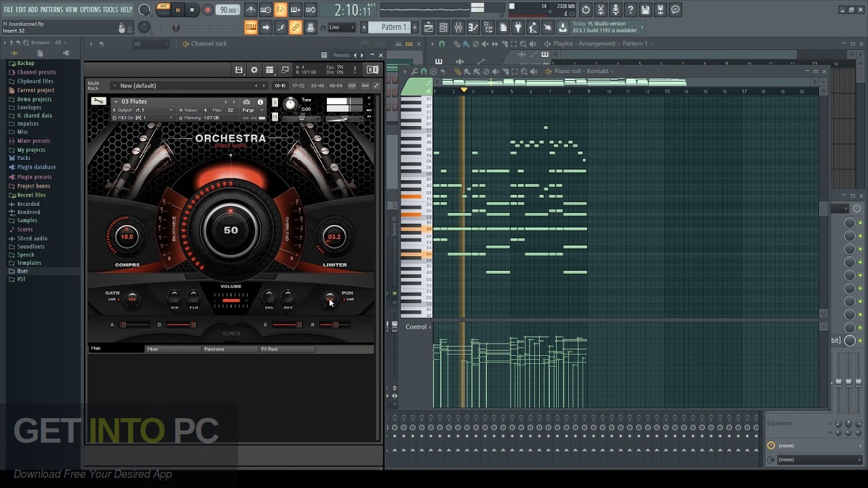This screenshot has height=488, width=868.
Task: Toggle the aux sends button in Kontakt
Action: pyautogui.click(x=365, y=85)
